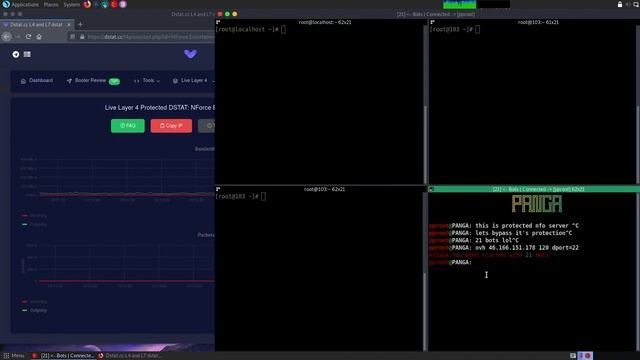The image size is (640, 360).
Task: Open the System menu in top panel
Action: coord(71,4)
